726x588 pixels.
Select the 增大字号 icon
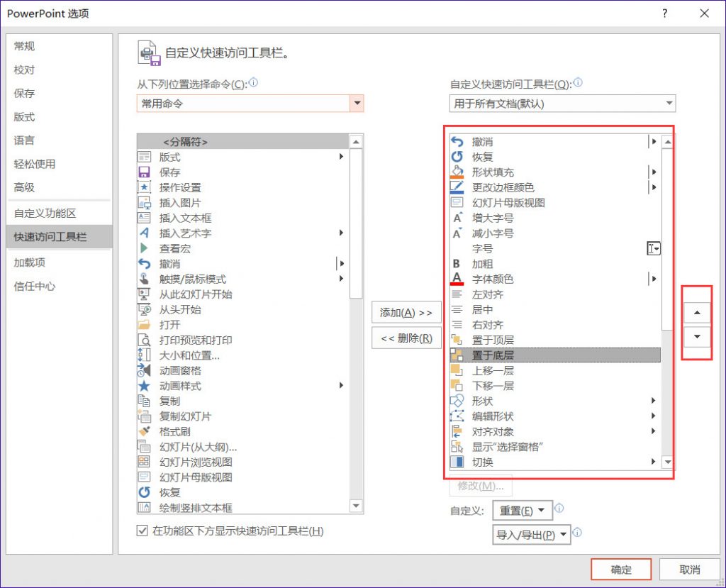457,218
